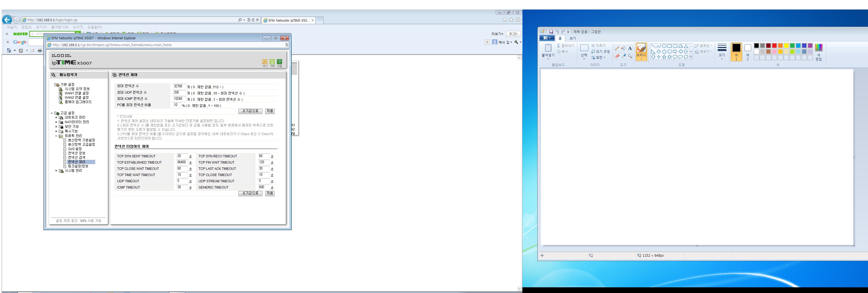The height and width of the screenshot is (293, 868).
Task: Choose the five-point star shape in Paint
Action: [x=664, y=57]
